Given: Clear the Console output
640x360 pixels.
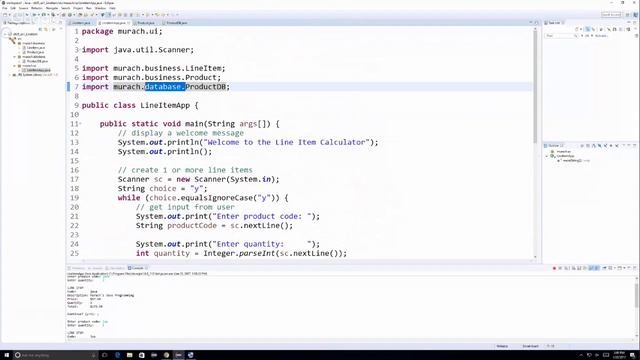Looking at the screenshot, I should (573, 268).
